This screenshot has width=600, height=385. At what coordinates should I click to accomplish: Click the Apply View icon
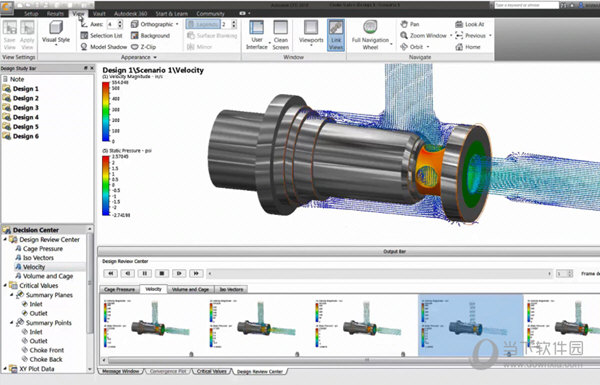click(x=27, y=28)
